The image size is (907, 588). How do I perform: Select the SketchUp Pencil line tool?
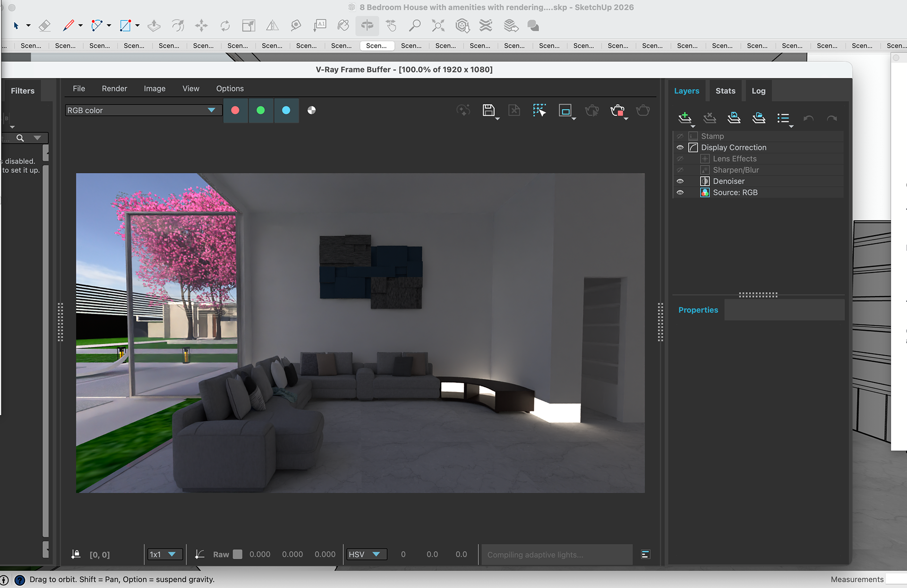pyautogui.click(x=68, y=26)
